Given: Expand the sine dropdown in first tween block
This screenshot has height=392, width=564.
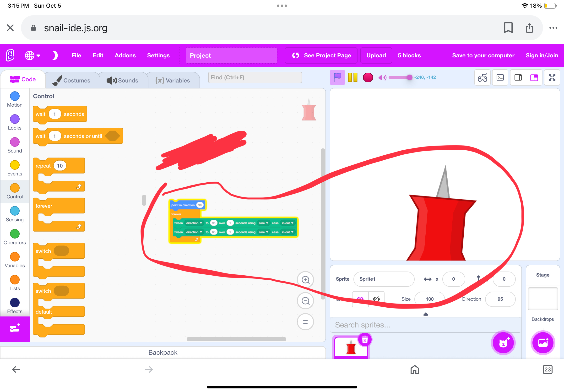Looking at the screenshot, I should (x=263, y=223).
